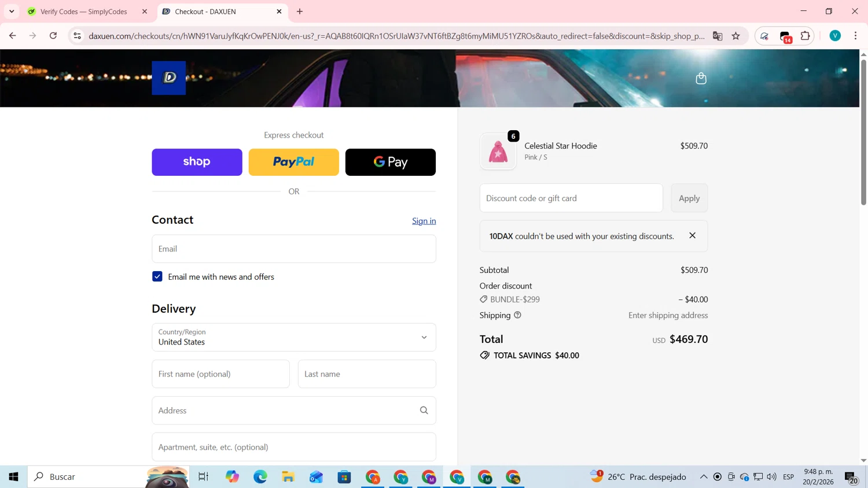This screenshot has width=868, height=488.
Task: Close the Checkout - DAXUEN tab
Action: point(279,12)
